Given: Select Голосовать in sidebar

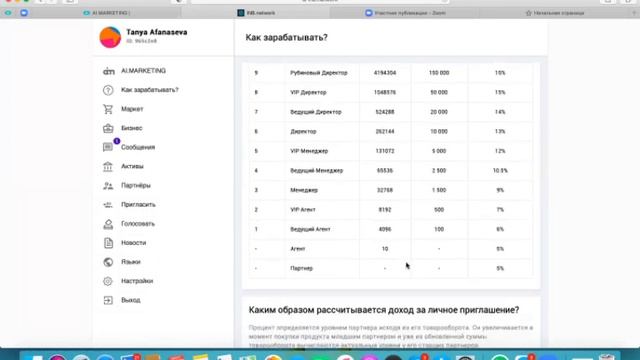Looking at the screenshot, I should click(x=138, y=224).
